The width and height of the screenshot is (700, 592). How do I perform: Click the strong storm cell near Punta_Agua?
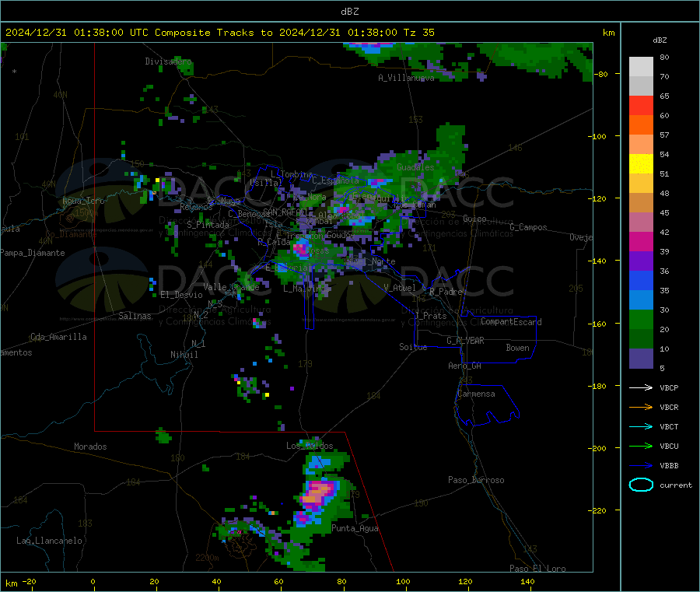(318, 494)
